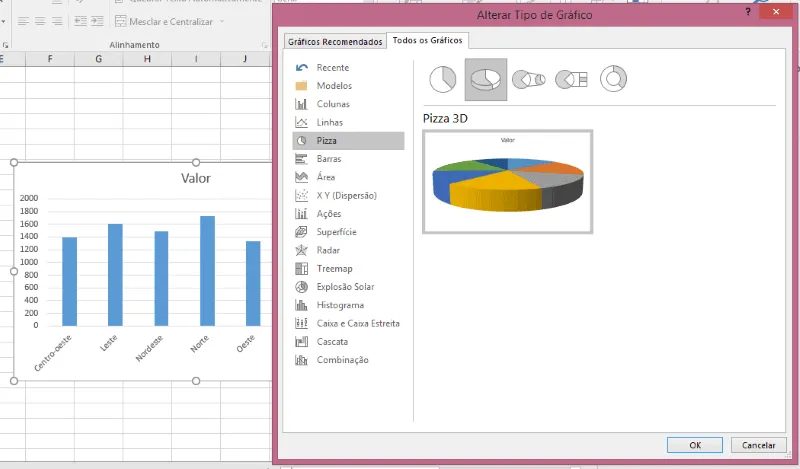800x469 pixels.
Task: Decrease indent in Excel ribbon
Action: click(x=80, y=21)
